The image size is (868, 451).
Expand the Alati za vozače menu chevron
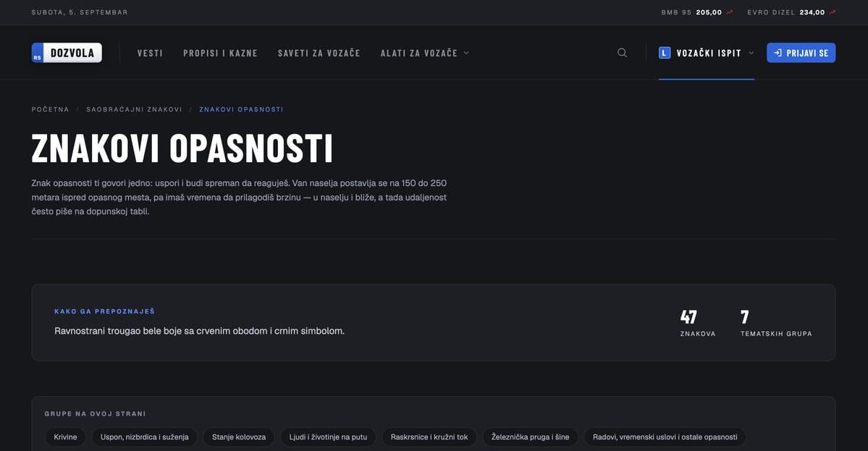click(x=466, y=53)
